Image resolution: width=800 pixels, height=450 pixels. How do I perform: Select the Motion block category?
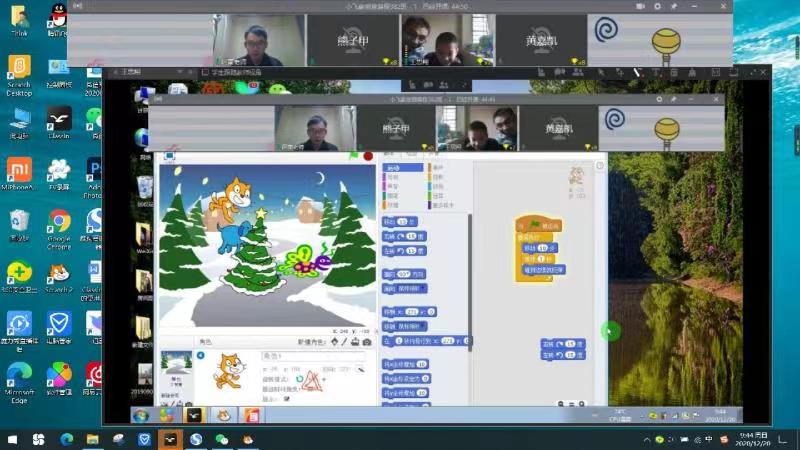[x=403, y=168]
